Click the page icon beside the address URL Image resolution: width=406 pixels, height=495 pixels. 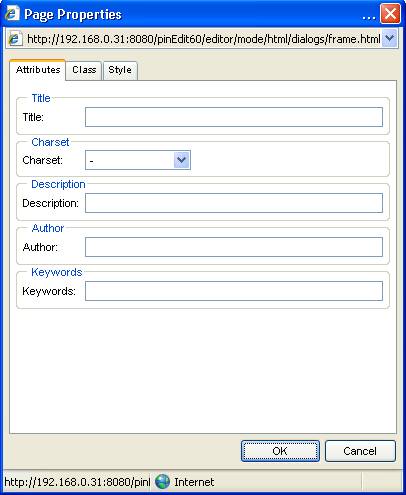click(x=15, y=39)
